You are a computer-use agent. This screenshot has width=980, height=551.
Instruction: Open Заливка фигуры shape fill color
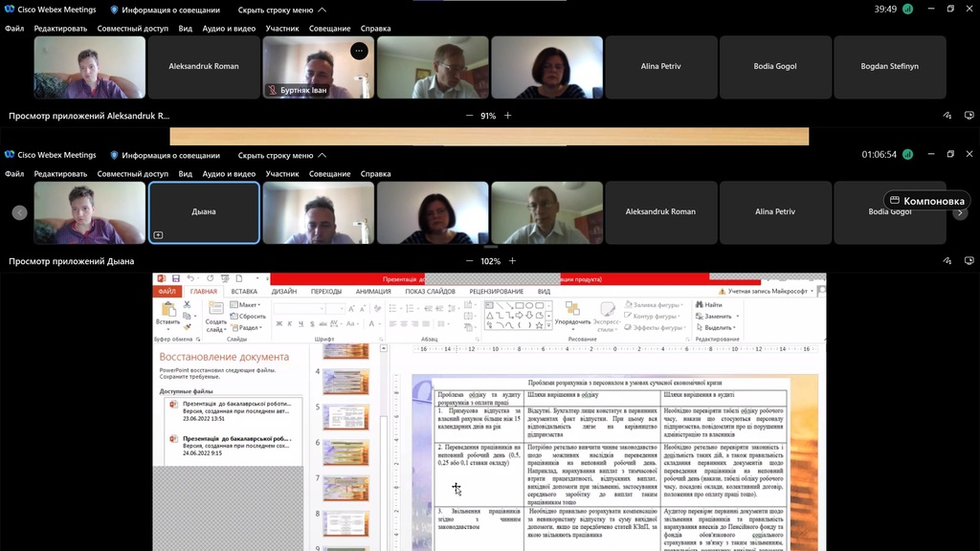[x=656, y=305]
